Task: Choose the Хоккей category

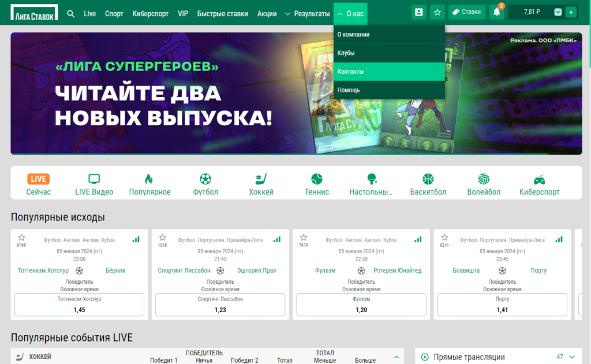Action: coord(261,184)
